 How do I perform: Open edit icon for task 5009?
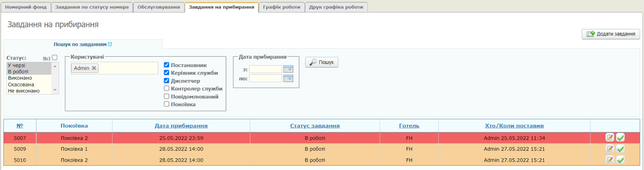pyautogui.click(x=609, y=149)
